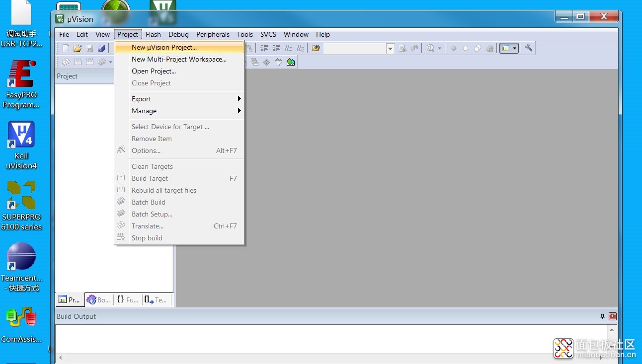642x364 pixels.
Task: Click the Batch Build toolbar icon
Action: (102, 62)
